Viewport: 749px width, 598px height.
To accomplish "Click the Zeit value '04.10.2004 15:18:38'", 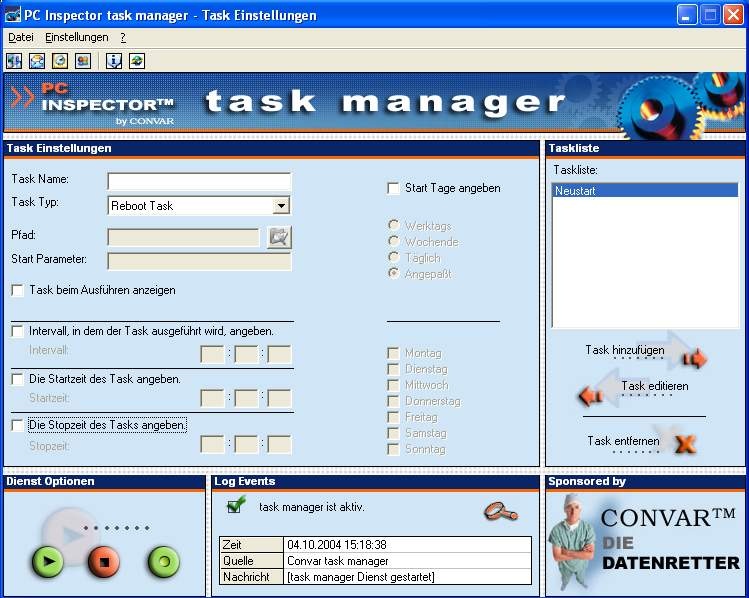I will [337, 545].
